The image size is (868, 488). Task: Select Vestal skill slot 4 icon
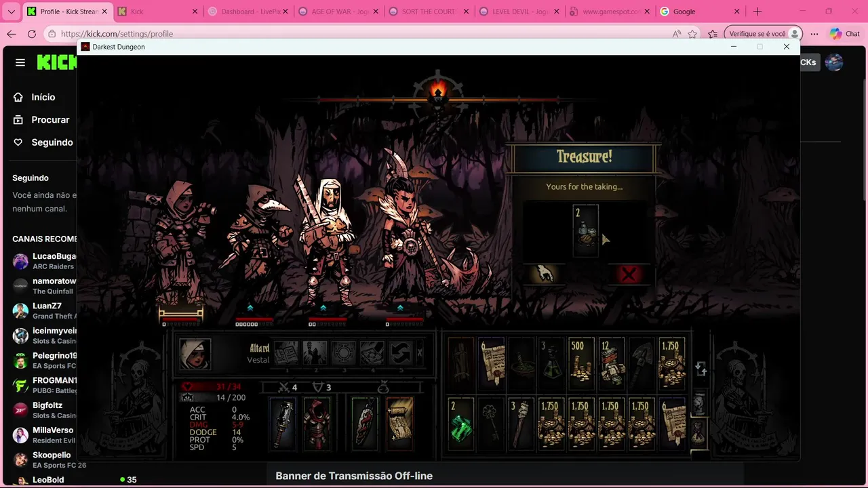(x=372, y=354)
